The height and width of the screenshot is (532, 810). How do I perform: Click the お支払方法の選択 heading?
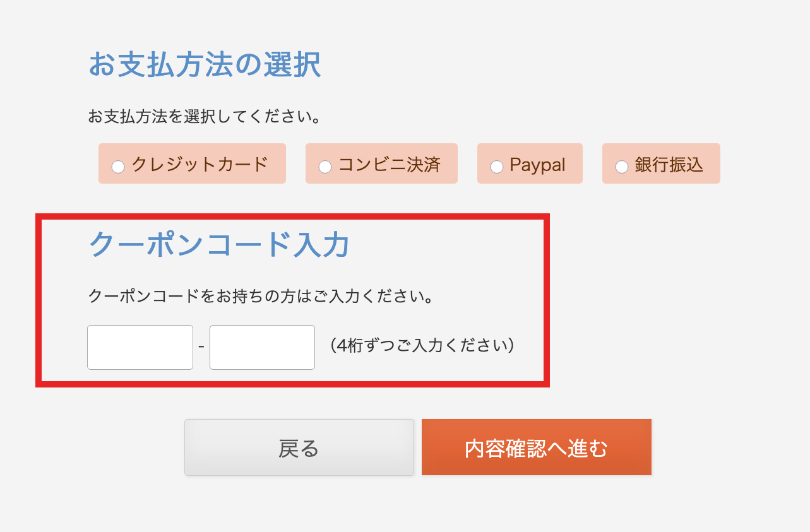[x=205, y=65]
